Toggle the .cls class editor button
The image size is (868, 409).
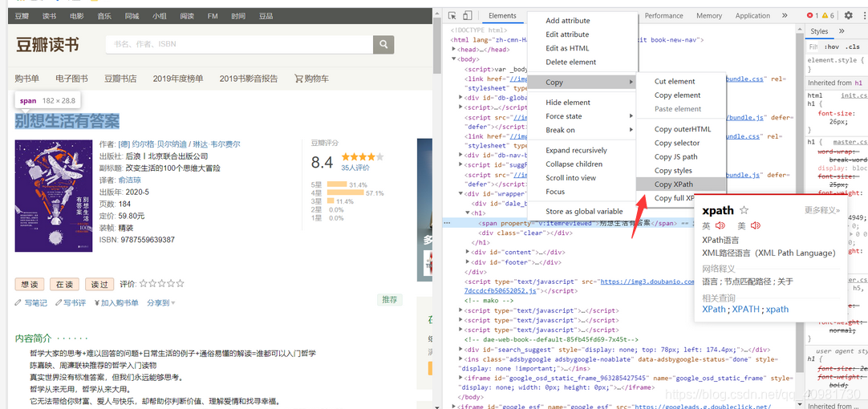pos(853,47)
